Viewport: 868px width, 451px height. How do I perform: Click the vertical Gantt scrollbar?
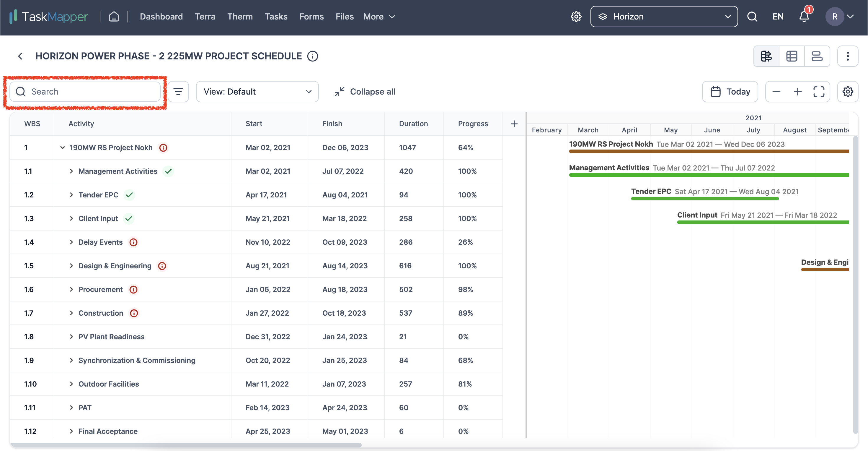855,284
